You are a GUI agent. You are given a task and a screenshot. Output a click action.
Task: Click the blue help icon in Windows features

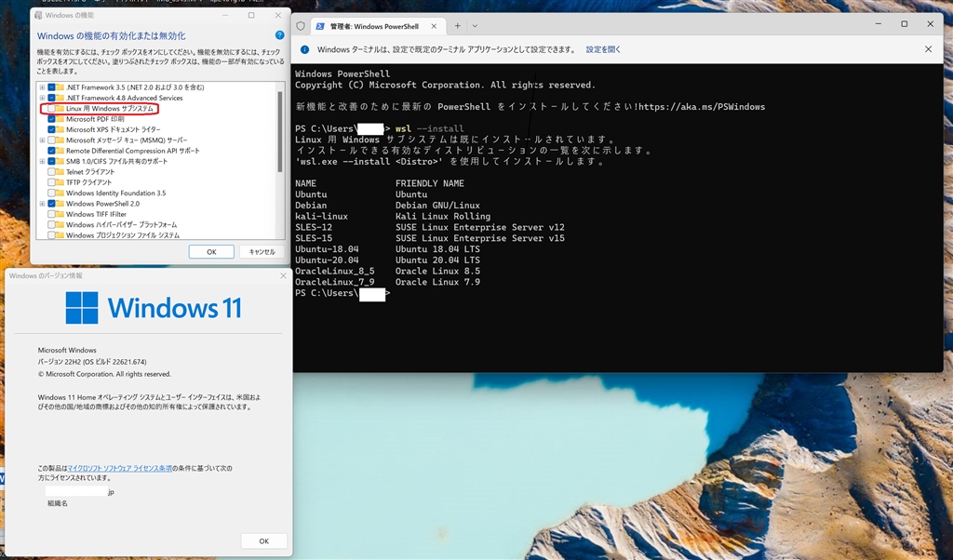279,35
